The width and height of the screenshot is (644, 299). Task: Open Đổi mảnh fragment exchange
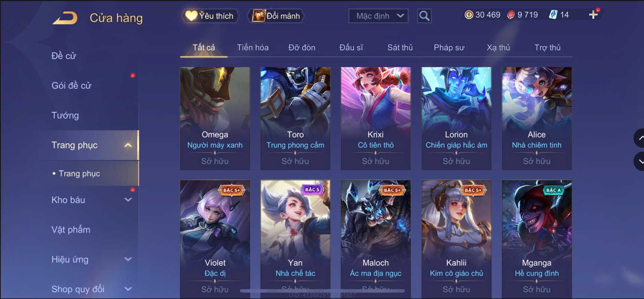(276, 16)
